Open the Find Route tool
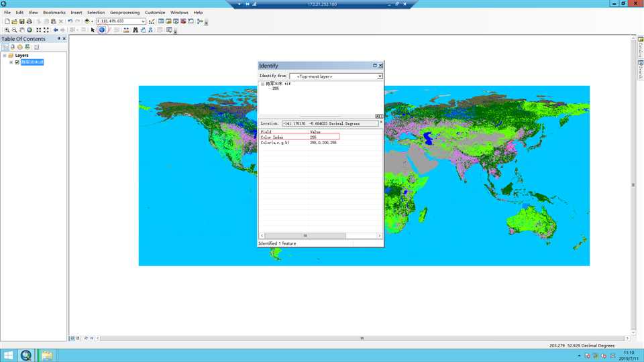Viewport: 644px width, 362px height. click(143, 30)
